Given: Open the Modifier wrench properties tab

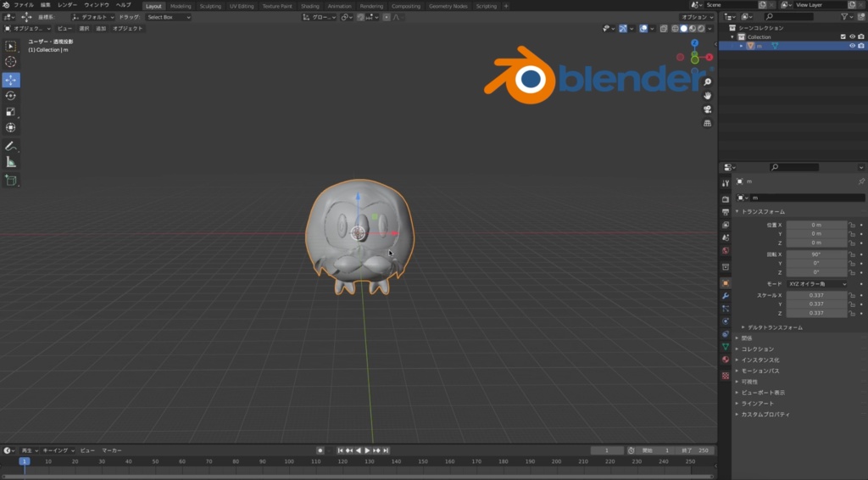Looking at the screenshot, I should pyautogui.click(x=726, y=296).
